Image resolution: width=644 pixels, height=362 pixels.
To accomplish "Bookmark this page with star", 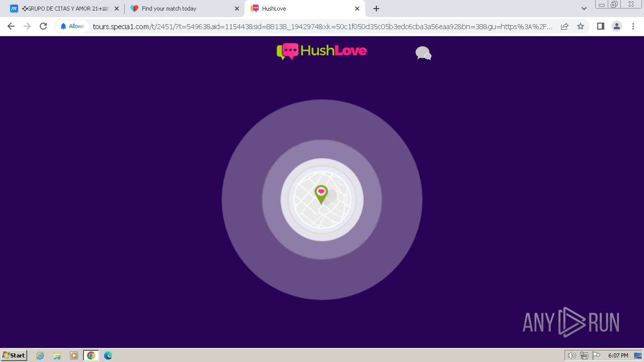I will (x=581, y=26).
